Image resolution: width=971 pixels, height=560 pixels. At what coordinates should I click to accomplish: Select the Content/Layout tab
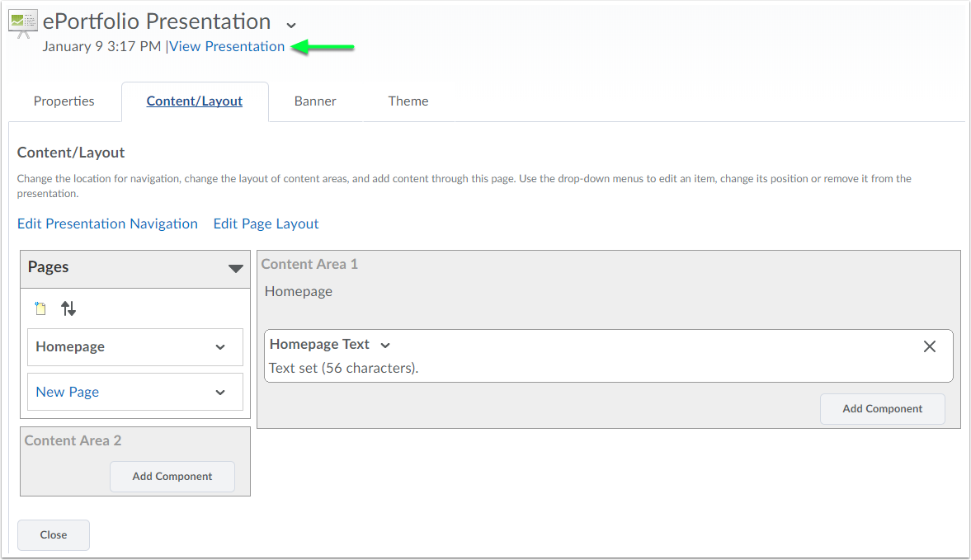195,101
